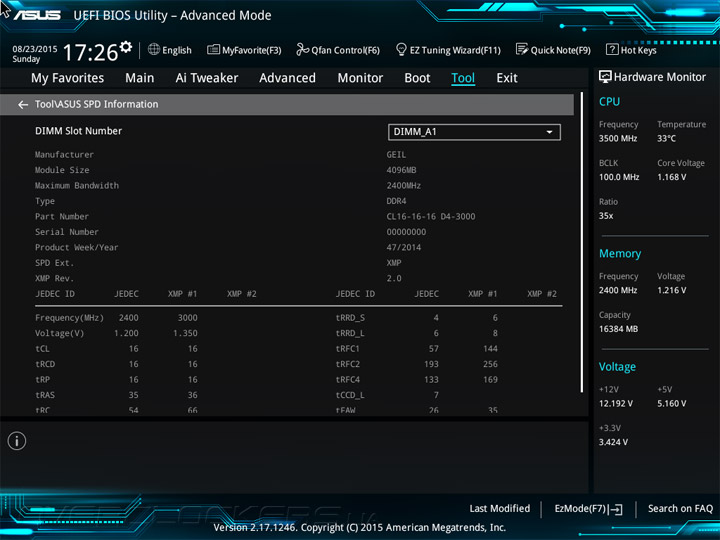Click CPU frequency 3500 MHz
This screenshot has height=540, width=720.
pyautogui.click(x=618, y=139)
